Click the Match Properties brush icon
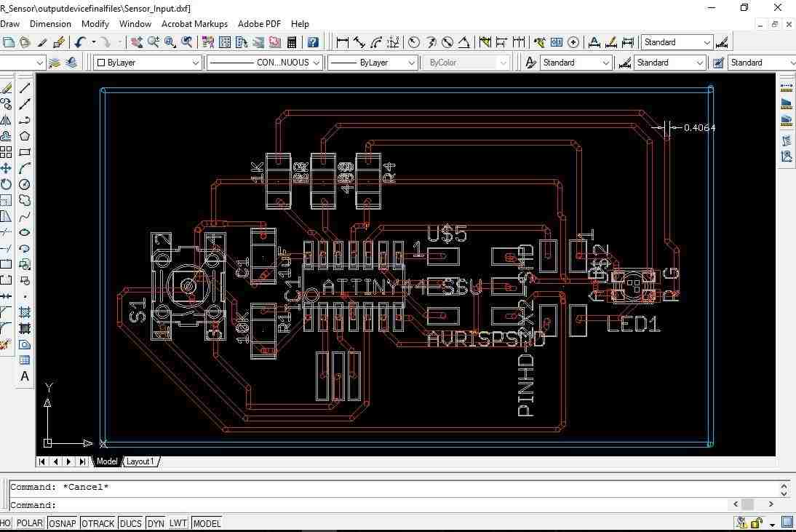 pyautogui.click(x=42, y=42)
